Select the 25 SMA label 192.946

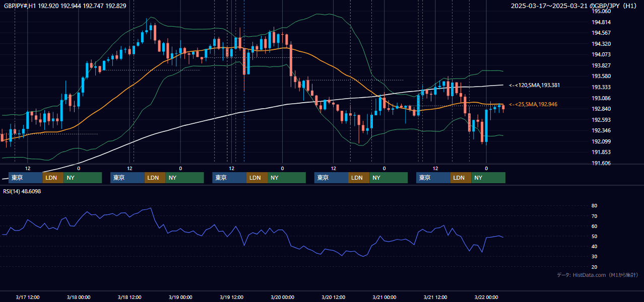(533, 104)
